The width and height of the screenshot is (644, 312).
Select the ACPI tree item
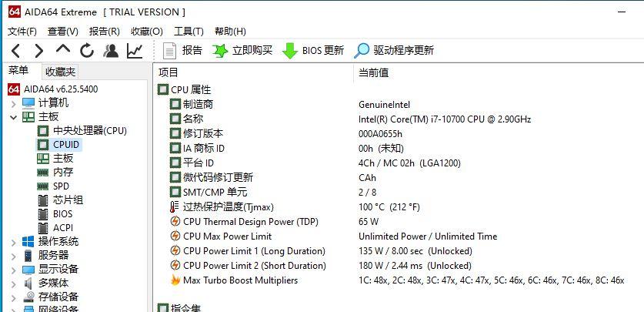tap(55, 228)
